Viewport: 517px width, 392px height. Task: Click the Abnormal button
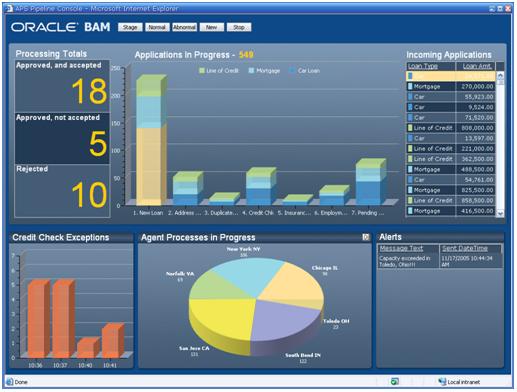pyautogui.click(x=184, y=27)
